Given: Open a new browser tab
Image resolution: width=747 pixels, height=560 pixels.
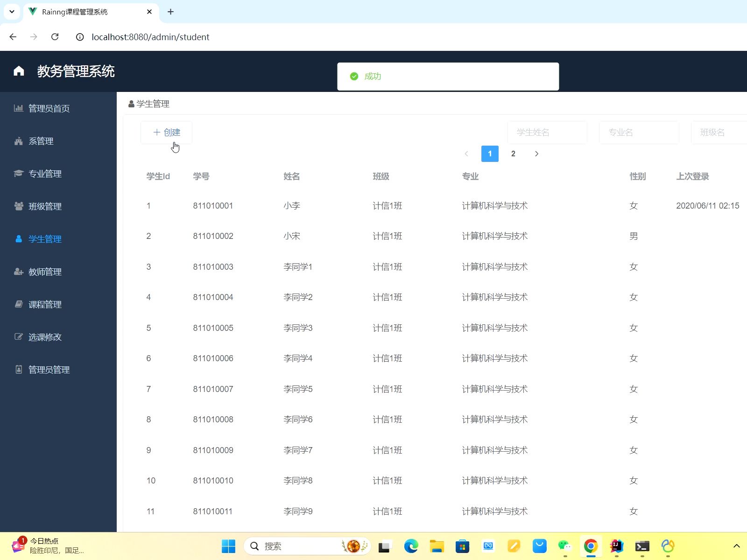Looking at the screenshot, I should coord(170,12).
